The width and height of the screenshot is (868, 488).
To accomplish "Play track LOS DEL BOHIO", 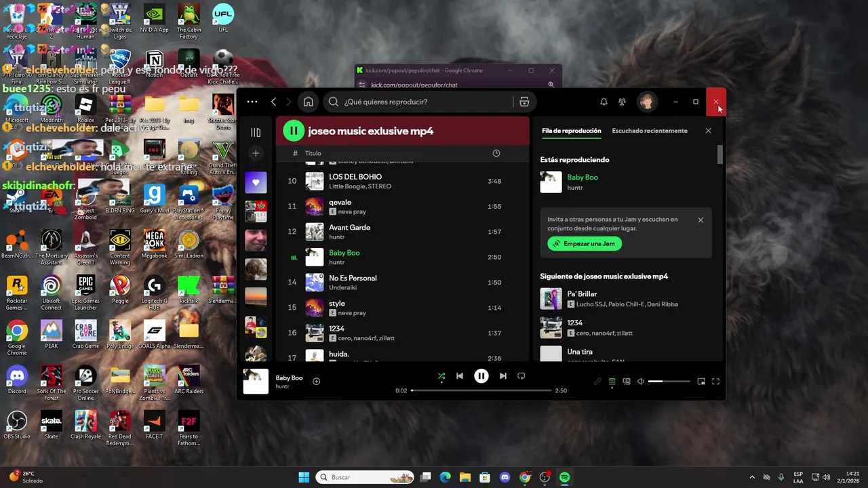I will pyautogui.click(x=401, y=181).
